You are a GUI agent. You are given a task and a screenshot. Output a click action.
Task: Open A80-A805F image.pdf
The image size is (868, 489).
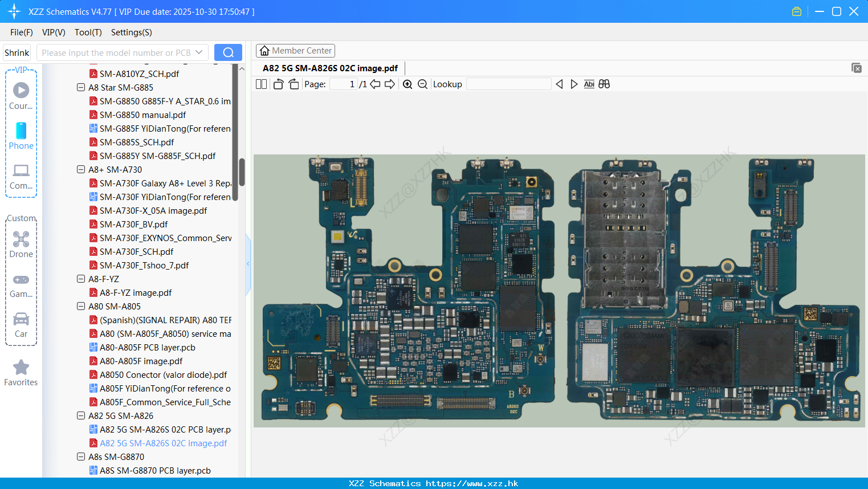(141, 361)
